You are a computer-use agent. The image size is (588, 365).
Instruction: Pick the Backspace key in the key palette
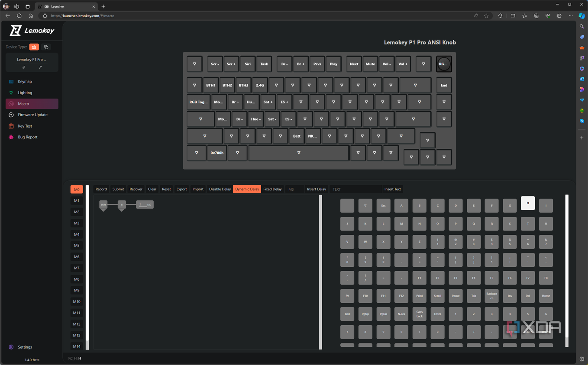pos(491,296)
